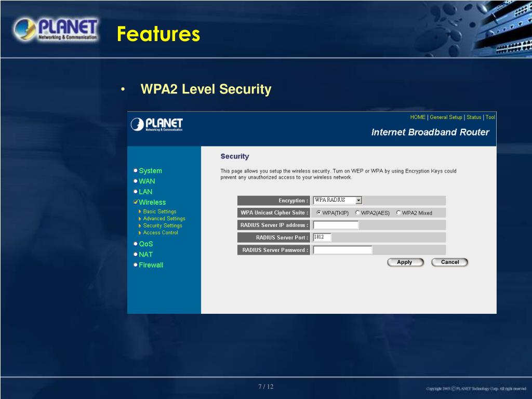The image size is (532, 399).
Task: Open Basic Settings under Wireless
Action: (159, 211)
